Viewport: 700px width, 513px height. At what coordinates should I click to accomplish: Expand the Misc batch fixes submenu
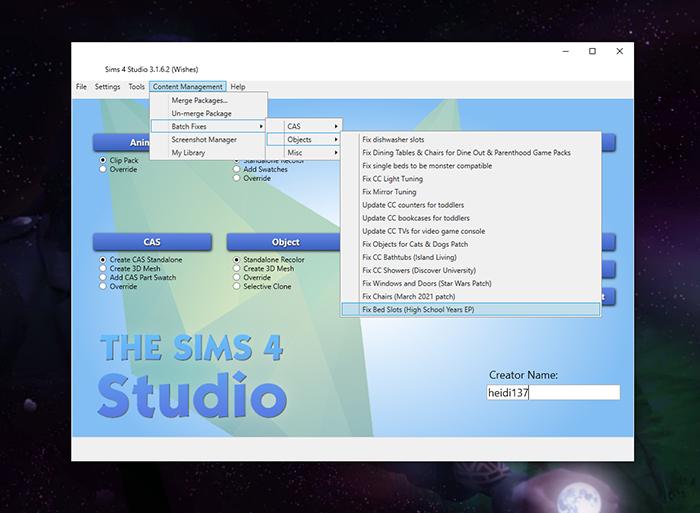[x=304, y=152]
